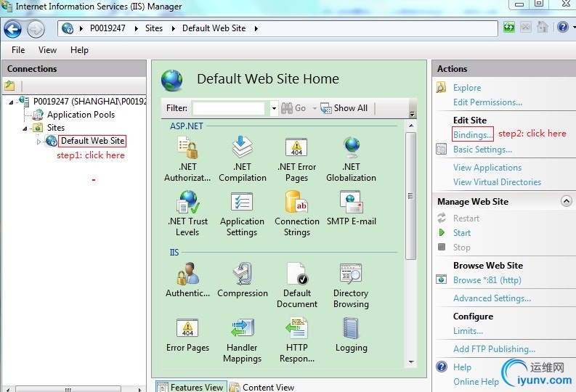Image resolution: width=576 pixels, height=392 pixels.
Task: Click into the Filter text field
Action: (229, 108)
